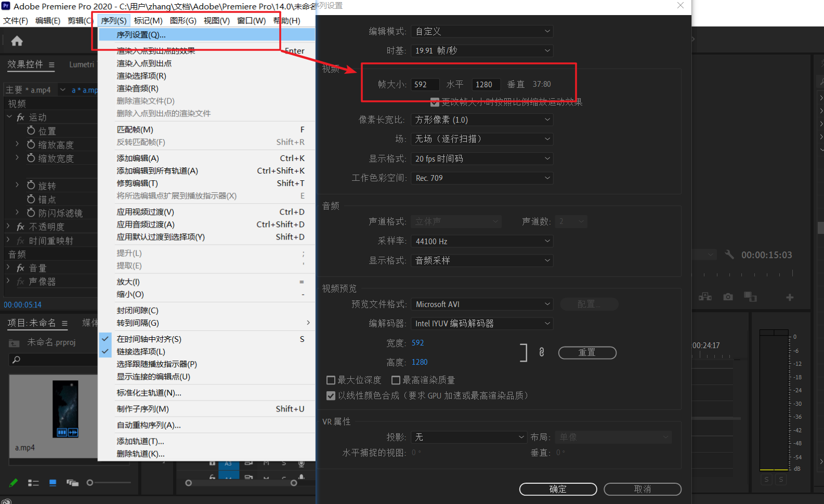Screen dimensions: 824x504
Task: Click the search magnifier in the project panel
Action: pos(16,360)
